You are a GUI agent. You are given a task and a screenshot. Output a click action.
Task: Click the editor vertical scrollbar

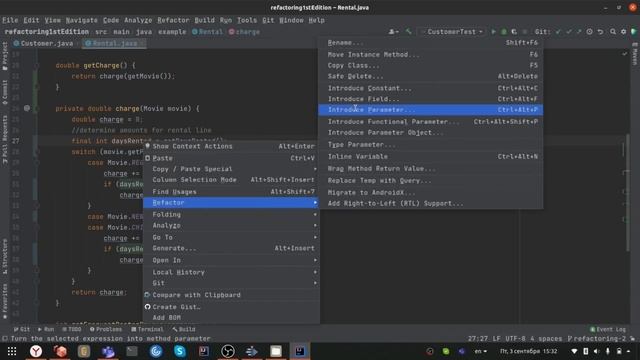[x=628, y=192]
